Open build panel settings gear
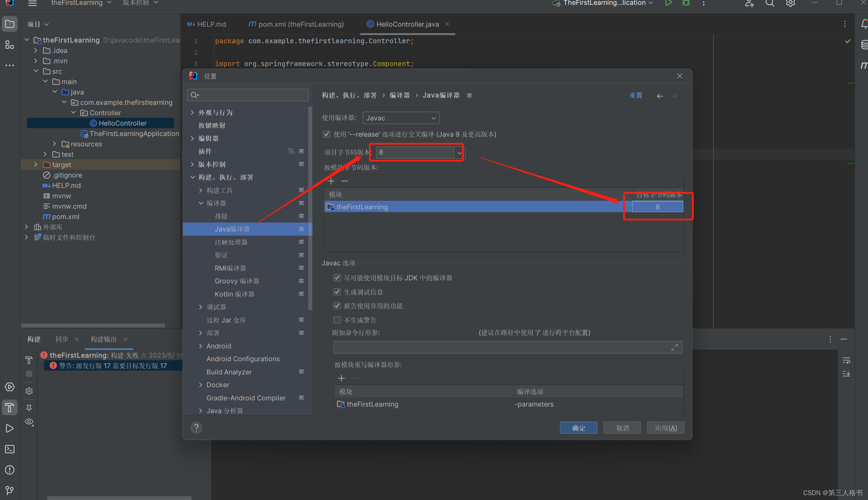 pos(29,391)
